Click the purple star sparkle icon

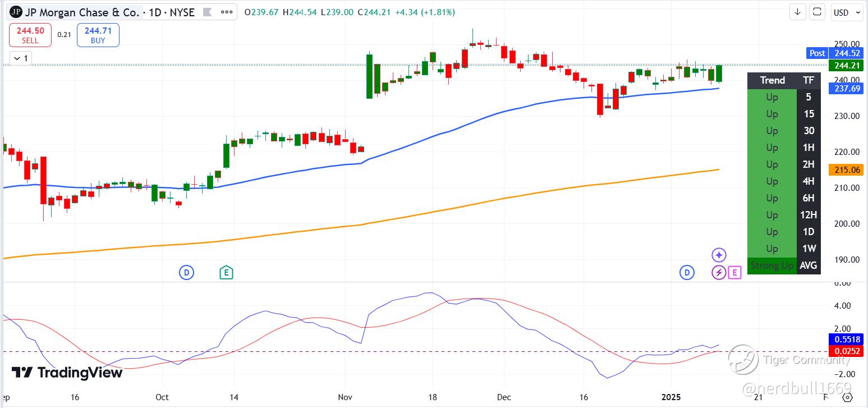(x=719, y=255)
